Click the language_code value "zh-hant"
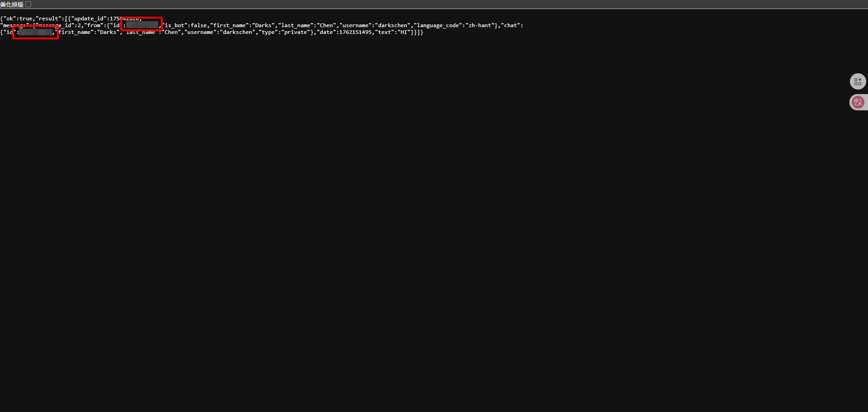This screenshot has width=868, height=412. click(480, 25)
